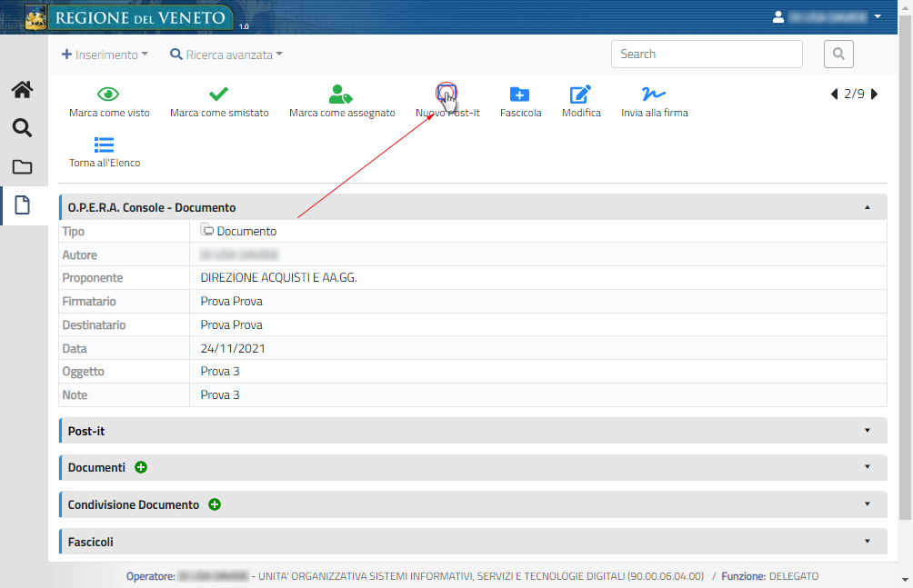Click the checkmark Marca come smistato icon
Image resolution: width=913 pixels, height=588 pixels.
218,94
